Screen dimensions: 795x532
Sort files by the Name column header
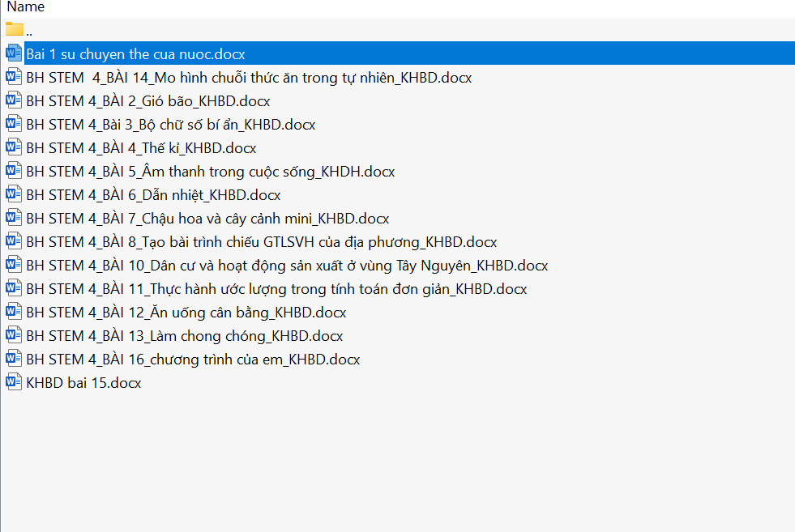(26, 7)
